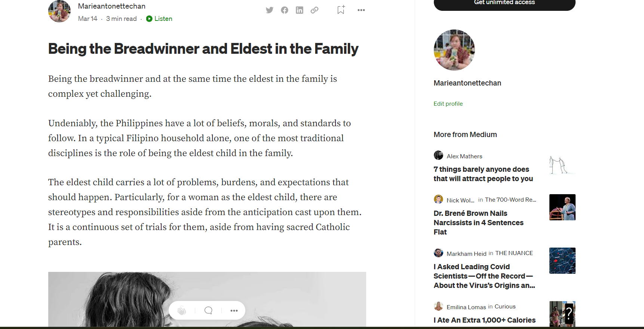Copy the article link icon
This screenshot has width=644, height=329.
315,10
